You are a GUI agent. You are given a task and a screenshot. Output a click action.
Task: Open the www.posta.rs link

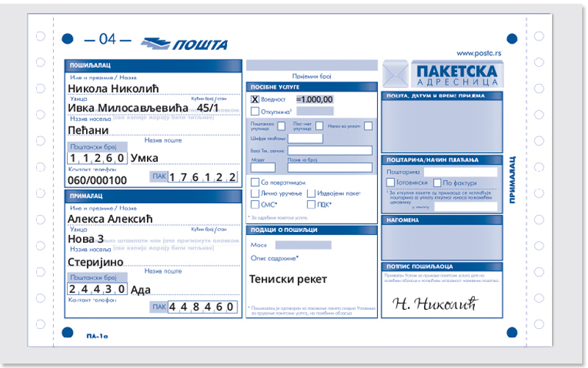pos(479,53)
